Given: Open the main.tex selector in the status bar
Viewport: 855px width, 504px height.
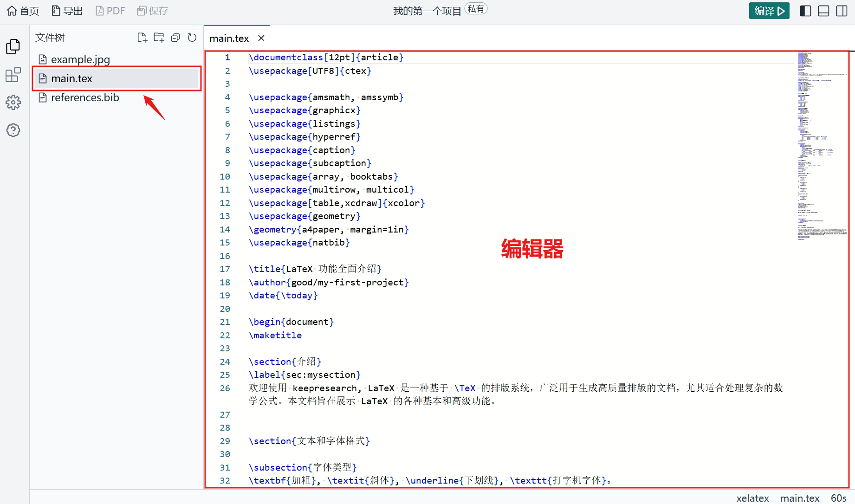Looking at the screenshot, I should (x=800, y=498).
